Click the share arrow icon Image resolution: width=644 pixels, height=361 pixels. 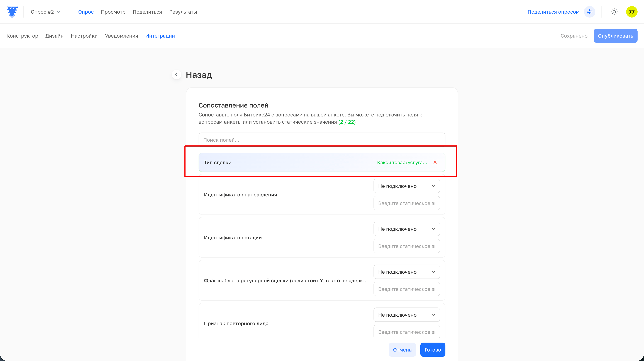click(589, 12)
